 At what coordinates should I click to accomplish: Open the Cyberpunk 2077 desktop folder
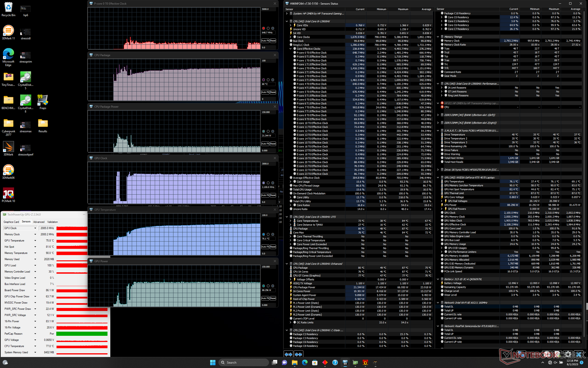tap(8, 127)
